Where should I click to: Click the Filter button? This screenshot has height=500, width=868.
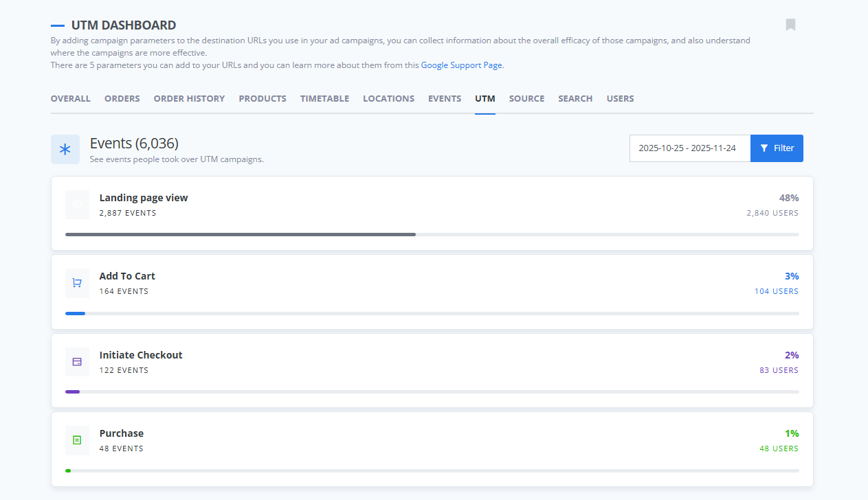(777, 148)
